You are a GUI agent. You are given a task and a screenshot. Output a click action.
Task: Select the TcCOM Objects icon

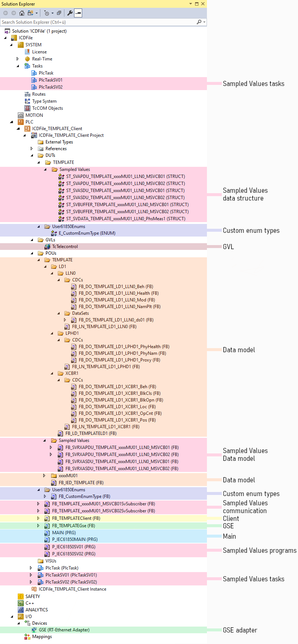[27, 108]
